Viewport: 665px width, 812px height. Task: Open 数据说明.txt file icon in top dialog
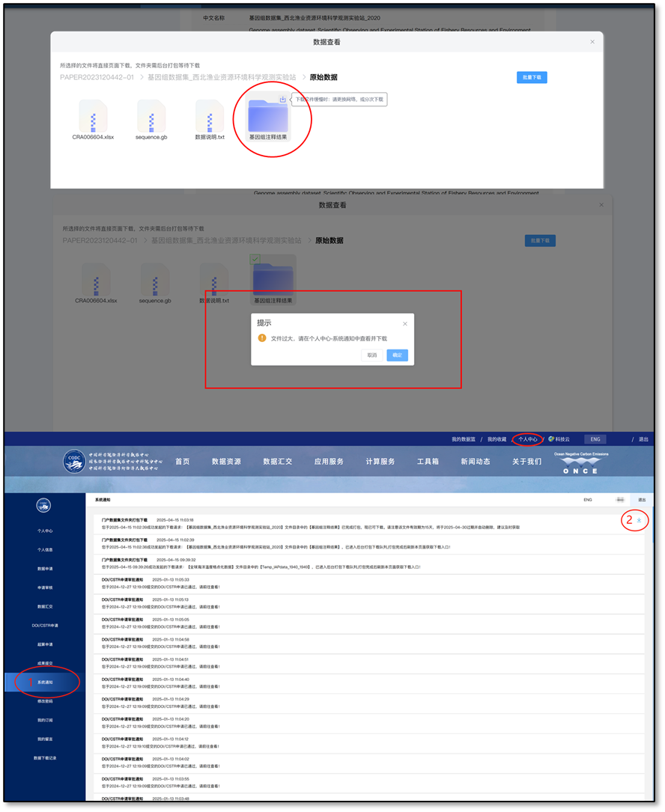coord(210,116)
